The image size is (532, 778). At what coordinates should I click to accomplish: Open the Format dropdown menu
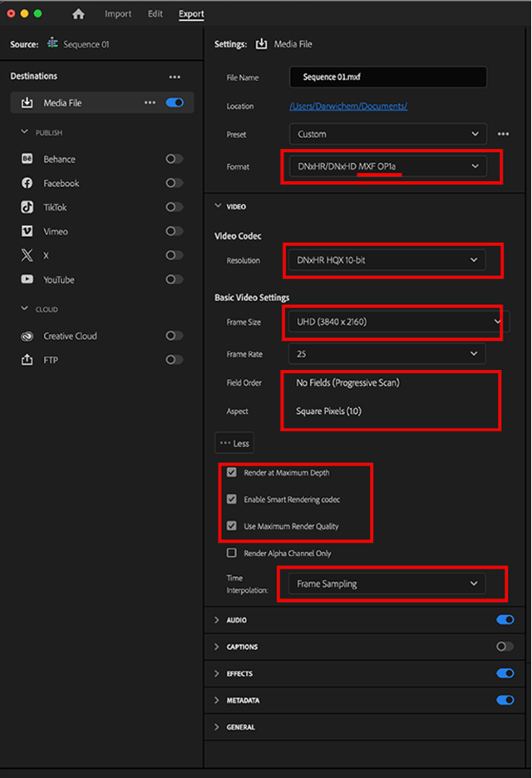[x=387, y=166]
